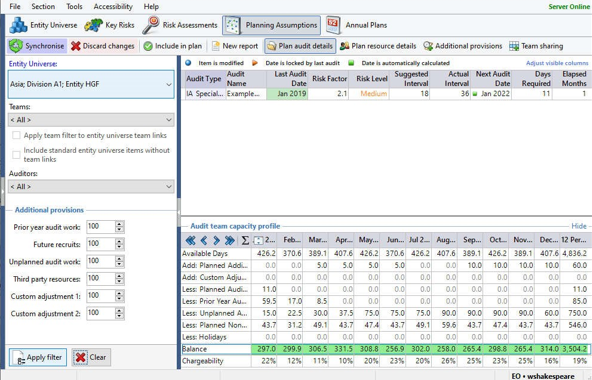592x380 pixels.
Task: Click Future recruits value field
Action: pos(100,244)
